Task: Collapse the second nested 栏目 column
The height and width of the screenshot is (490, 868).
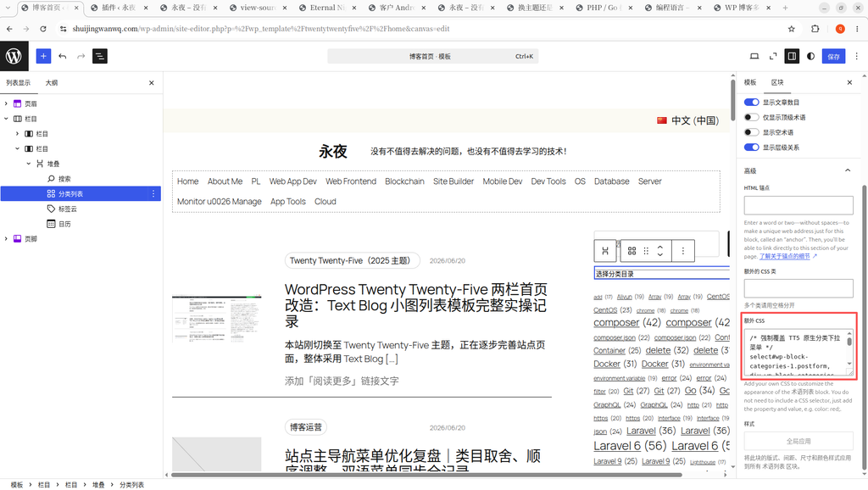Action: tap(17, 148)
